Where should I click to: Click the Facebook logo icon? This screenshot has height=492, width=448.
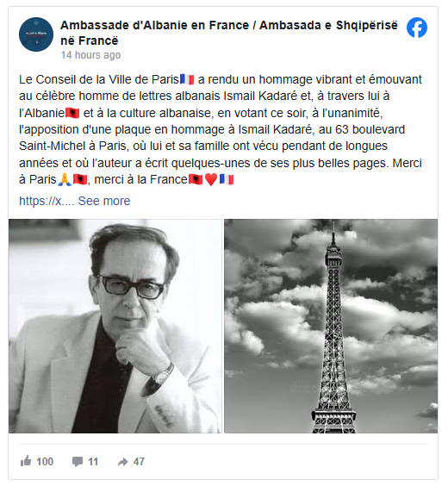(x=417, y=28)
